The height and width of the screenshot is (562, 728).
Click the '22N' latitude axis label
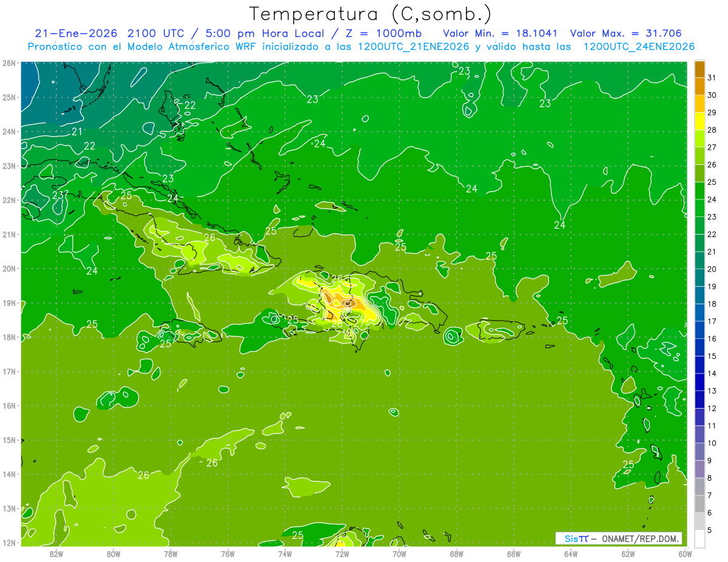[x=10, y=200]
